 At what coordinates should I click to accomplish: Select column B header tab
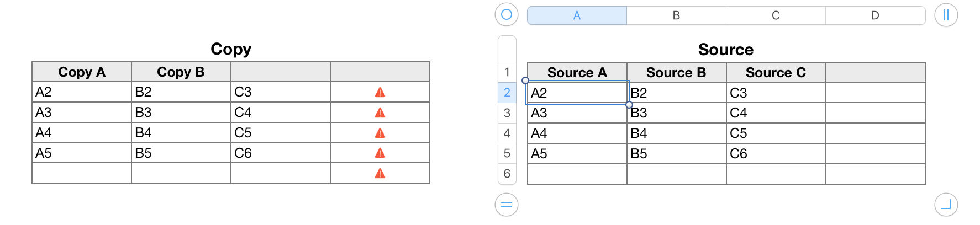[x=676, y=15]
